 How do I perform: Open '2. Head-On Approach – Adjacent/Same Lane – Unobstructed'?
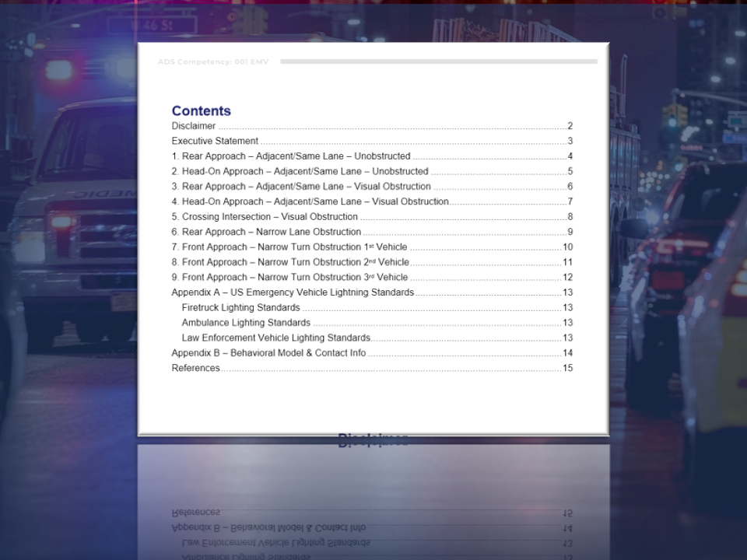tap(372, 171)
